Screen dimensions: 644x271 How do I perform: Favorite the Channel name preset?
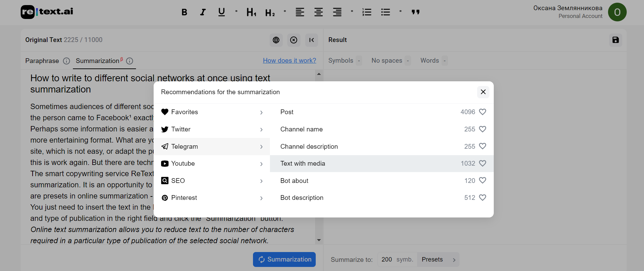tap(483, 129)
